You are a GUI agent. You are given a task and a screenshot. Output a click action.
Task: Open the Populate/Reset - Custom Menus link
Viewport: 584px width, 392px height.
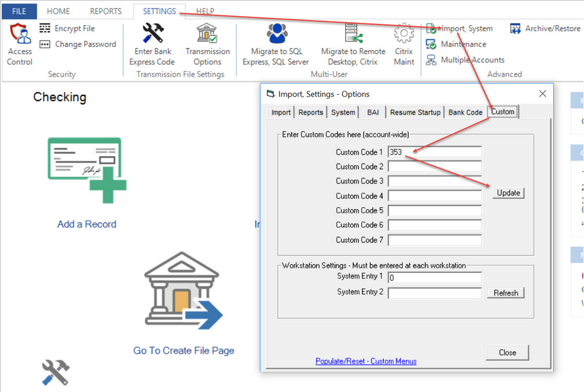coord(365,361)
